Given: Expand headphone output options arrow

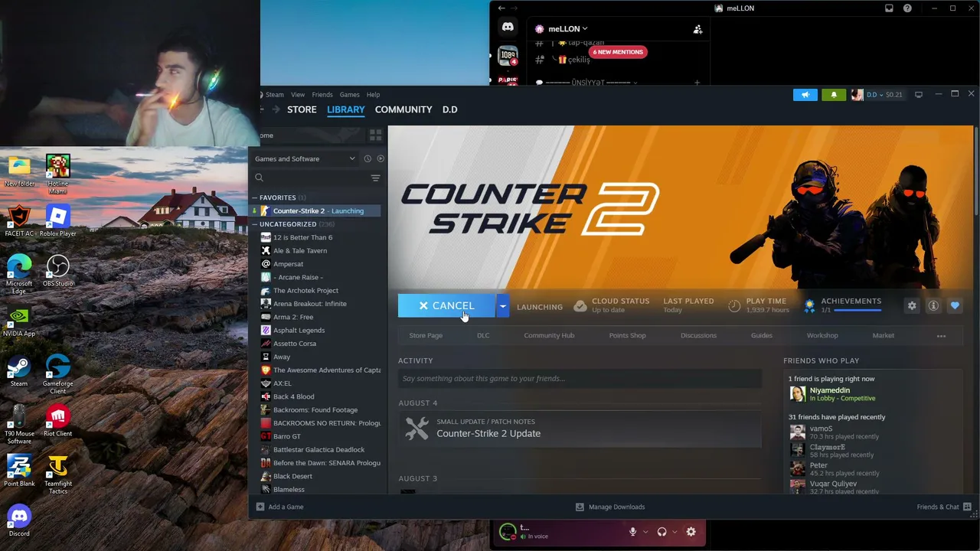Looking at the screenshot, I should (675, 532).
